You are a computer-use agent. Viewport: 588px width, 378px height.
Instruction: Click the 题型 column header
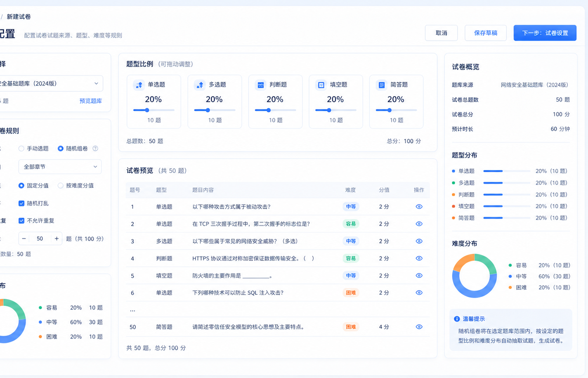pos(161,190)
